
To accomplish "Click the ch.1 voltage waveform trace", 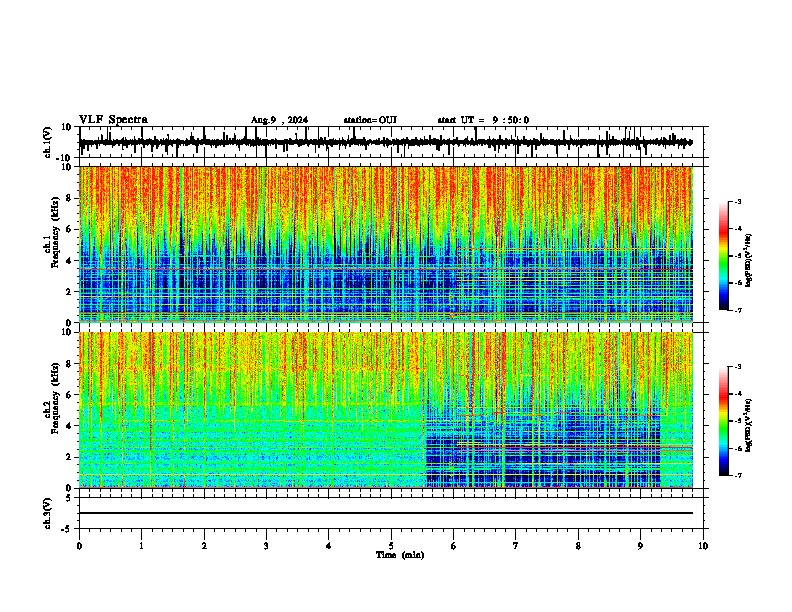I will coord(386,143).
